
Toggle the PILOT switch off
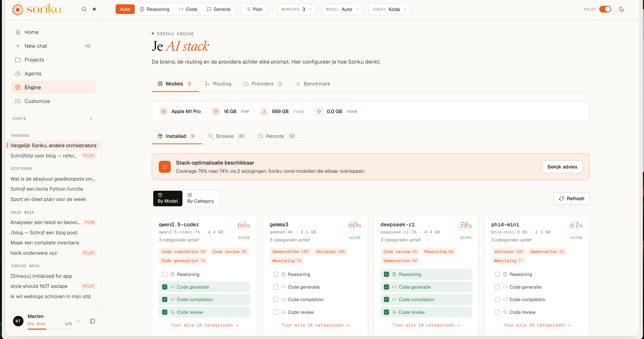[605, 9]
